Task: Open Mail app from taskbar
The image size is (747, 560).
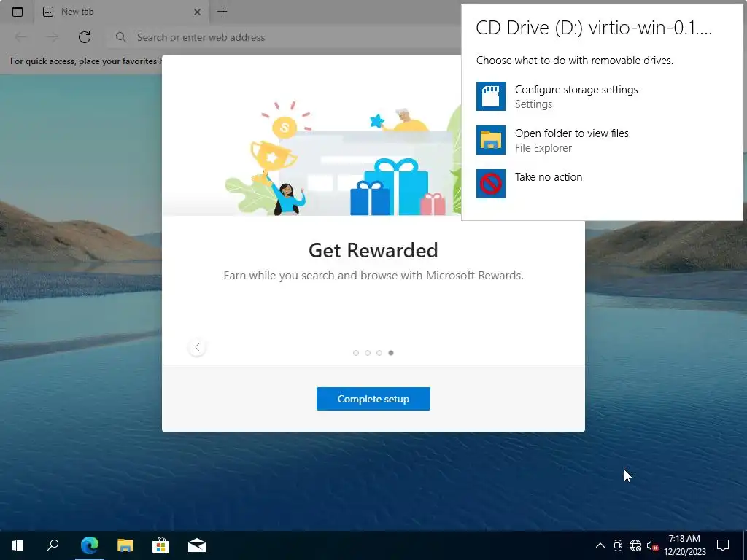Action: [x=197, y=545]
